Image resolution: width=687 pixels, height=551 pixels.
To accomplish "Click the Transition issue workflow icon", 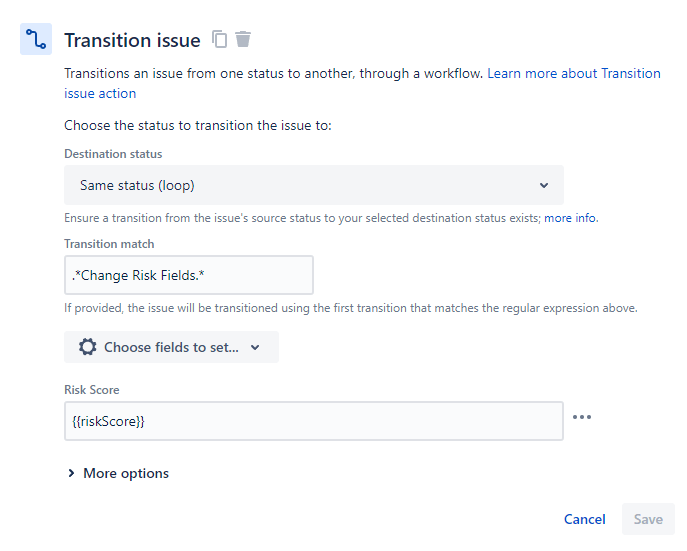I will [36, 40].
